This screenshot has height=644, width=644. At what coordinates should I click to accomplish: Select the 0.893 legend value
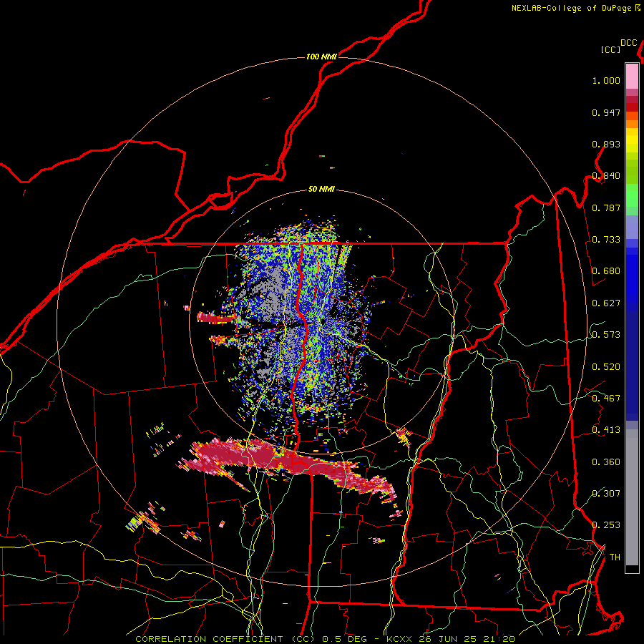(x=606, y=144)
